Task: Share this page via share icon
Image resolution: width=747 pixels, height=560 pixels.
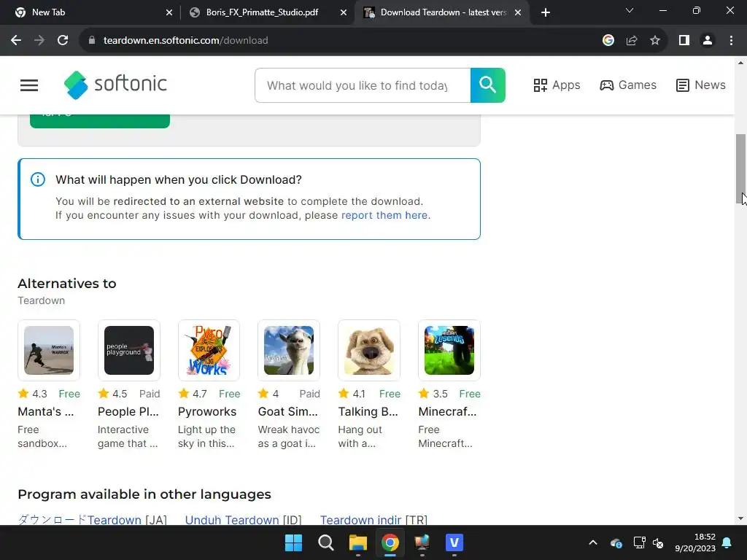Action: (x=632, y=41)
